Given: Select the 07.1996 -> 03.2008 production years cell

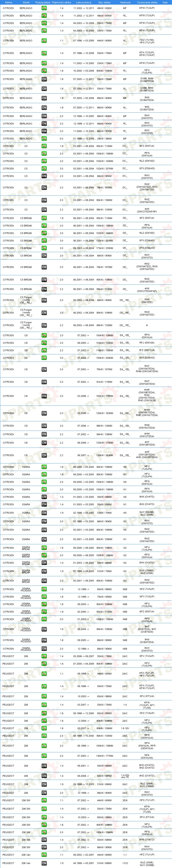Looking at the screenshot, I should 84,40.
